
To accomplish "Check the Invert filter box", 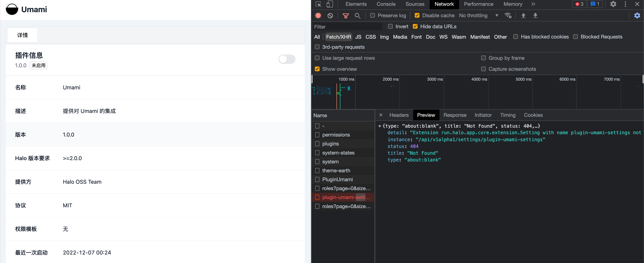I will [x=390, y=26].
